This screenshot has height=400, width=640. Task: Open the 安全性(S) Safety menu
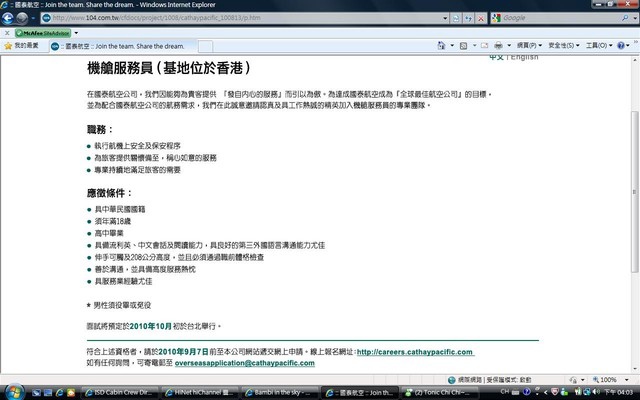[564, 45]
